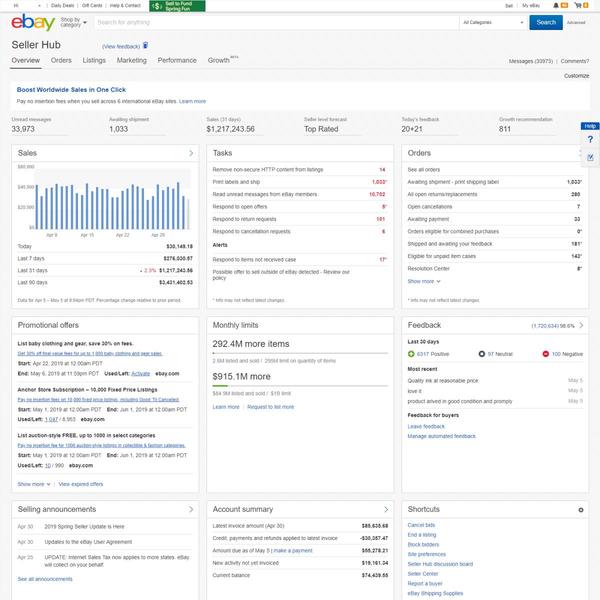Click the items quantity limit progress bar
The image size is (600, 600).
300,353
